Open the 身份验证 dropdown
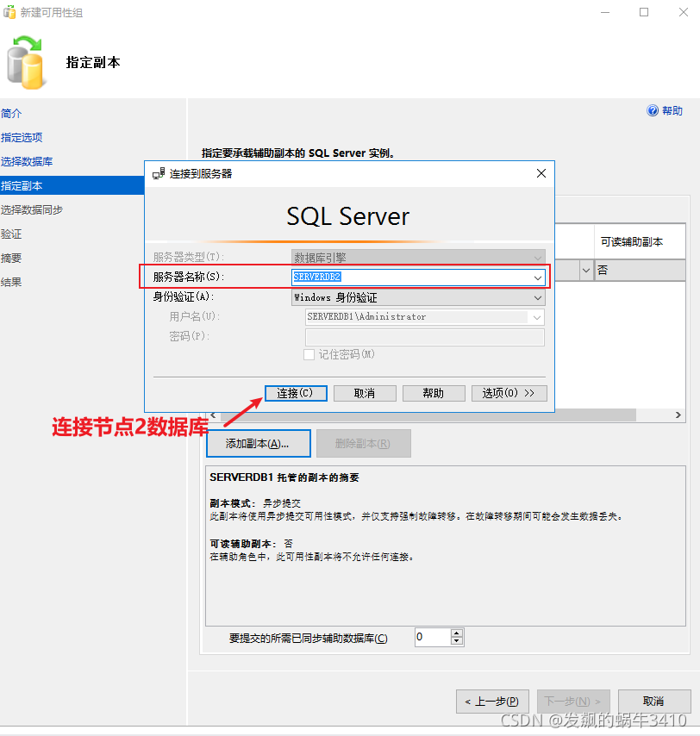This screenshot has height=736, width=700. click(418, 297)
